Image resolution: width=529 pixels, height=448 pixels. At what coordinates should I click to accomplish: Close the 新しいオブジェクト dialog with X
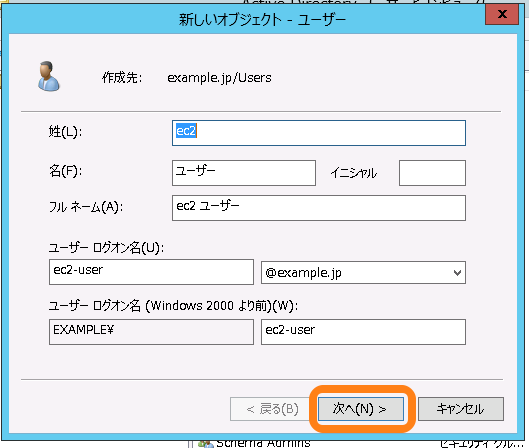coord(502,14)
